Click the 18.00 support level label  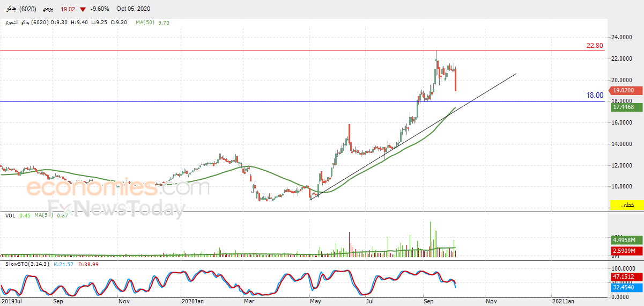click(x=594, y=95)
